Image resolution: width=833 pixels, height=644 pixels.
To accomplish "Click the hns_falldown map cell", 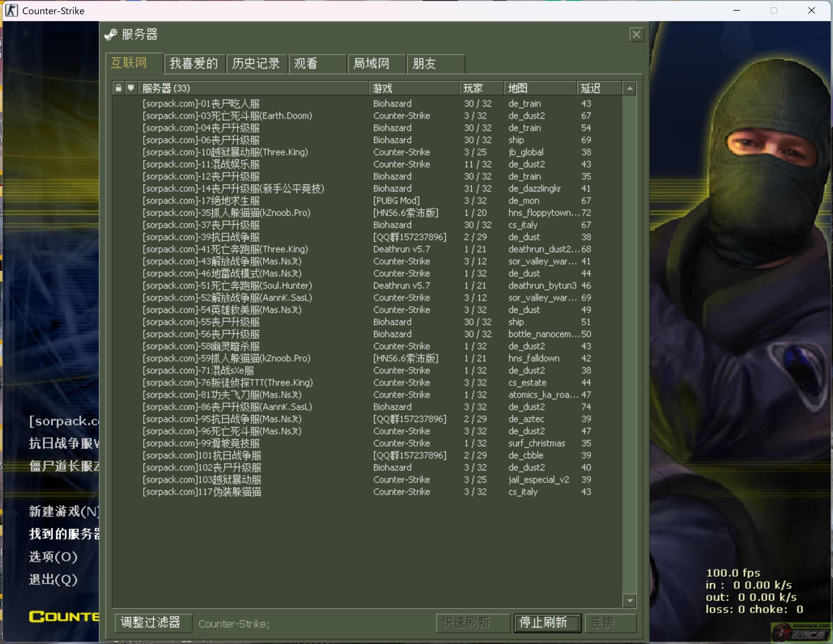I will click(534, 358).
